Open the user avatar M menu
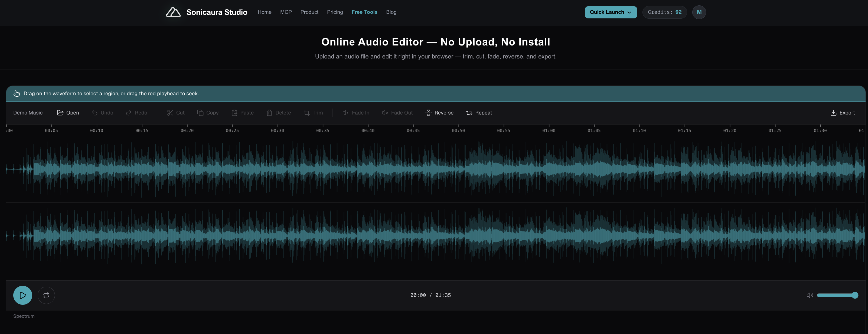 pos(699,12)
